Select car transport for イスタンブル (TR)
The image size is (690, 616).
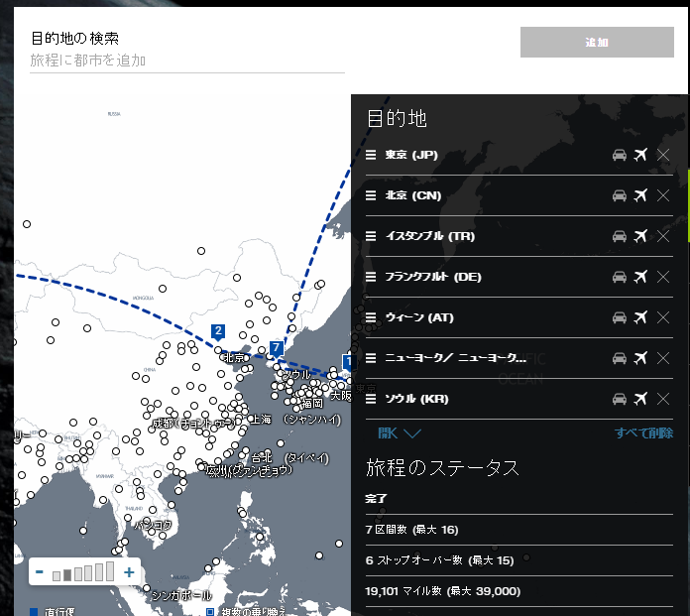point(620,236)
